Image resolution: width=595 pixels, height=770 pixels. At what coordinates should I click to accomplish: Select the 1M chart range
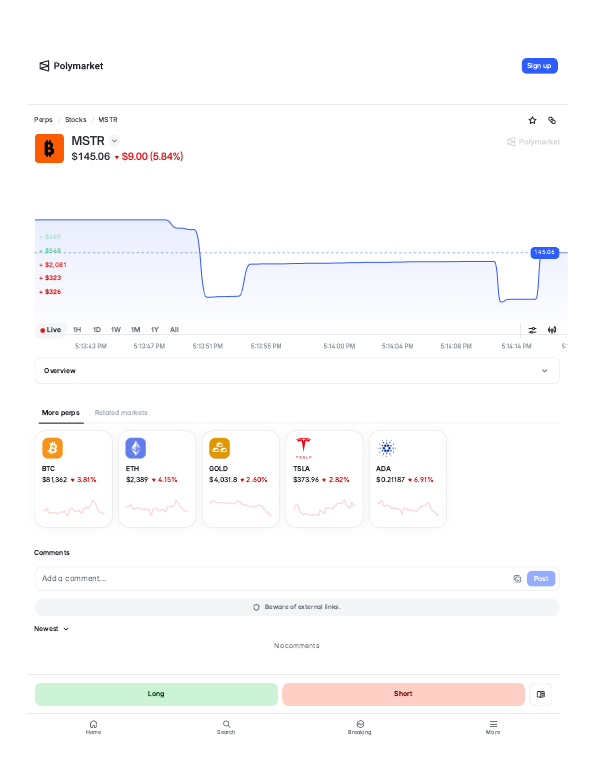[135, 330]
